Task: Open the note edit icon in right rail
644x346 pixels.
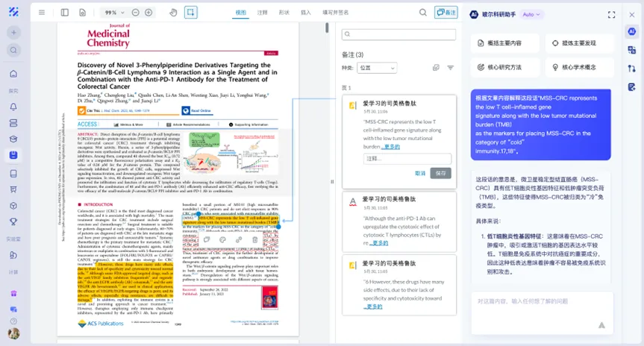Action: 631,87
